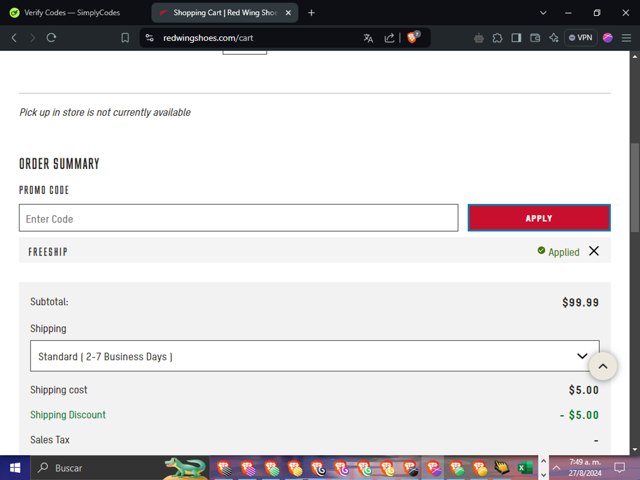Share this page via share icon

point(389,38)
